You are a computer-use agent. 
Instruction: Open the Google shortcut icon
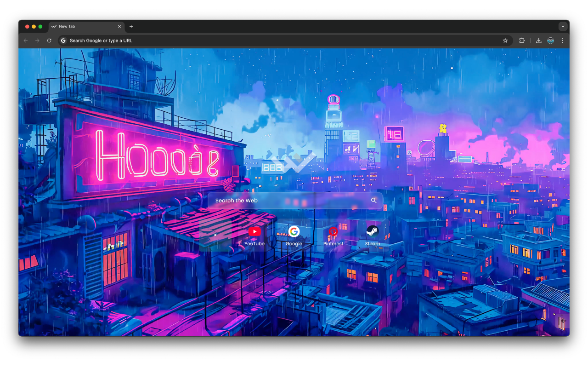pos(294,231)
